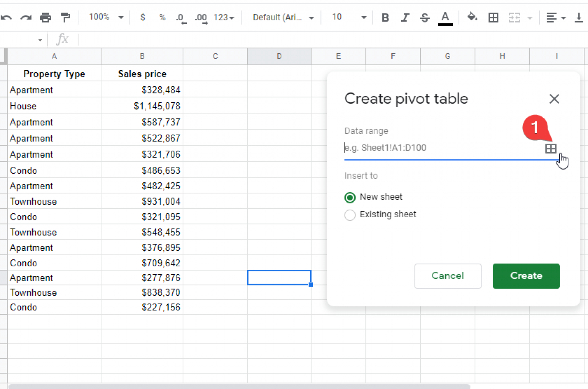Increase decimal places
The image size is (588, 389).
pos(201,18)
